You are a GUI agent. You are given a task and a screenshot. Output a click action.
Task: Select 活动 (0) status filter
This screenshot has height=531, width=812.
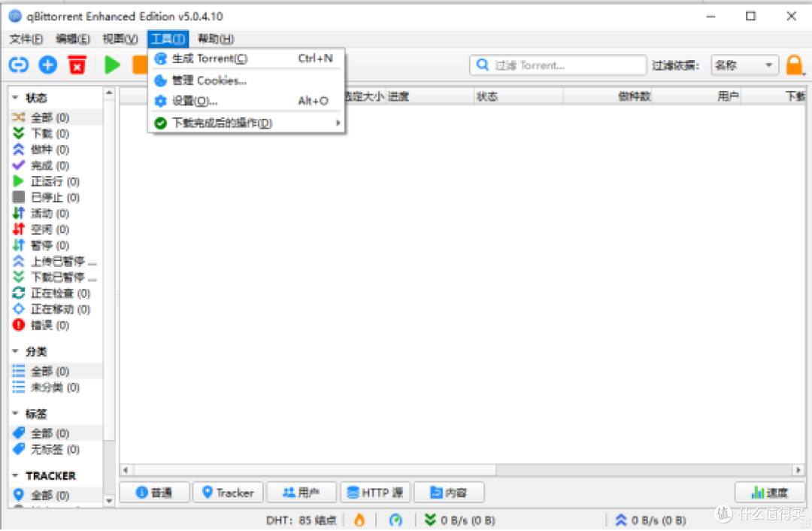[x=56, y=214]
